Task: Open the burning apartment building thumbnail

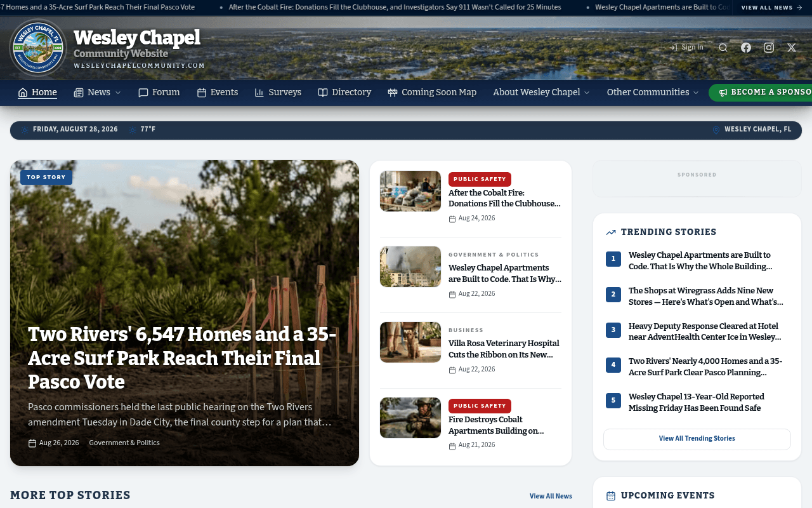Action: click(x=410, y=267)
